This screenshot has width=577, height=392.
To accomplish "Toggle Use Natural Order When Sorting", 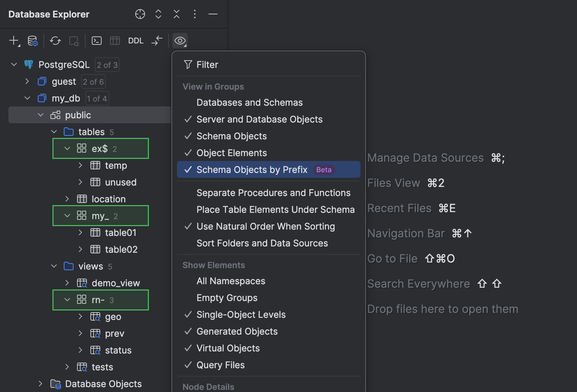I will (268, 226).
